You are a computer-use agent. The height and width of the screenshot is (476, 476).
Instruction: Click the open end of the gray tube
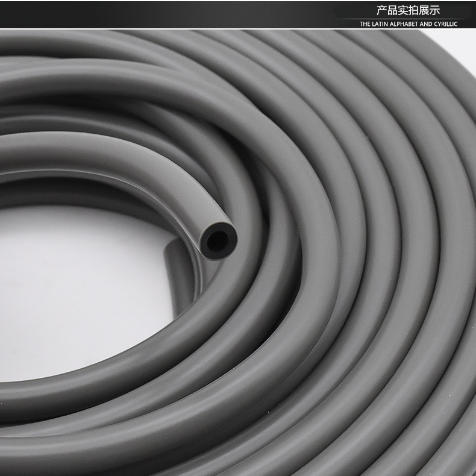pyautogui.click(x=218, y=241)
